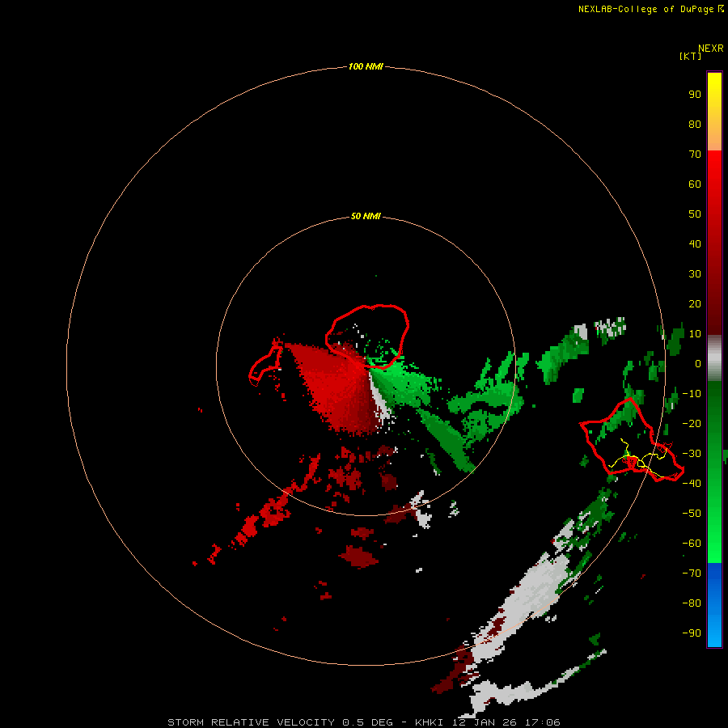Screen dimensions: 728x728
Task: Click the 30 value on the velocity scale
Action: tap(695, 274)
